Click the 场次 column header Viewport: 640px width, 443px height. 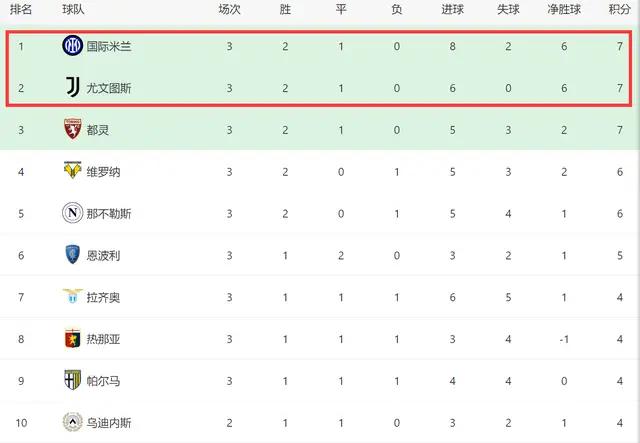[229, 9]
